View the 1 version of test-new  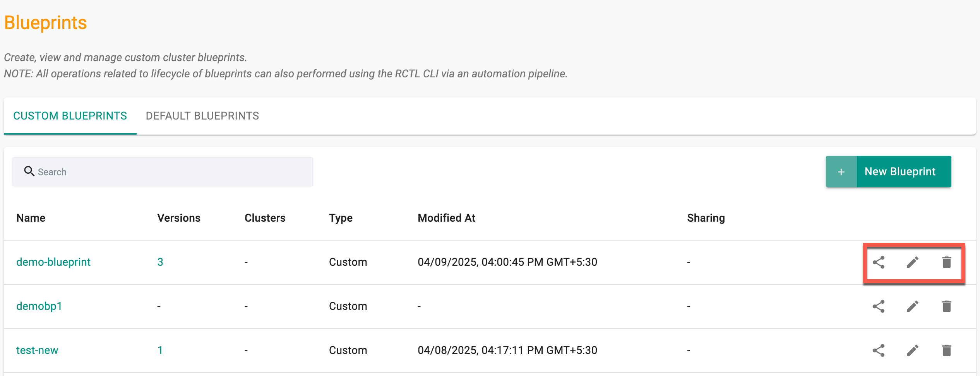160,350
